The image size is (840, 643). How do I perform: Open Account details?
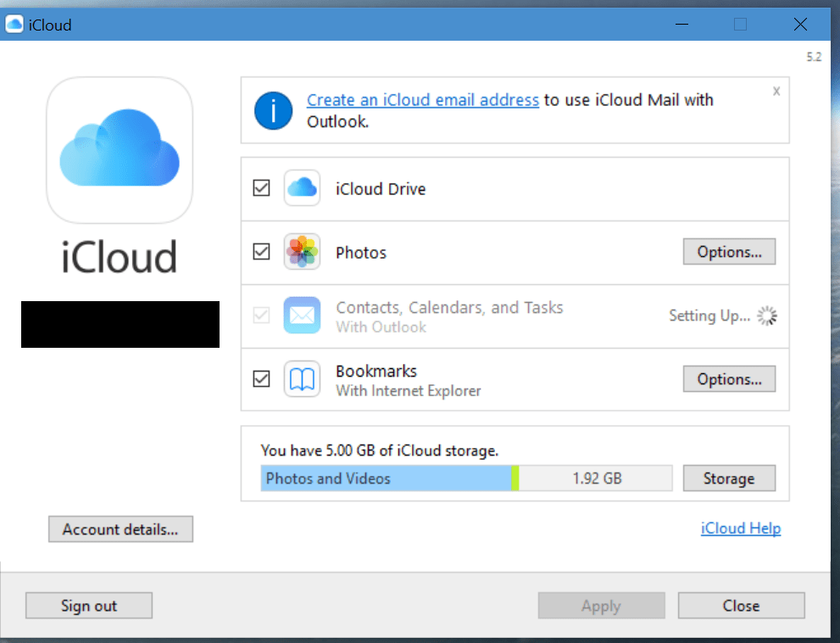(120, 529)
